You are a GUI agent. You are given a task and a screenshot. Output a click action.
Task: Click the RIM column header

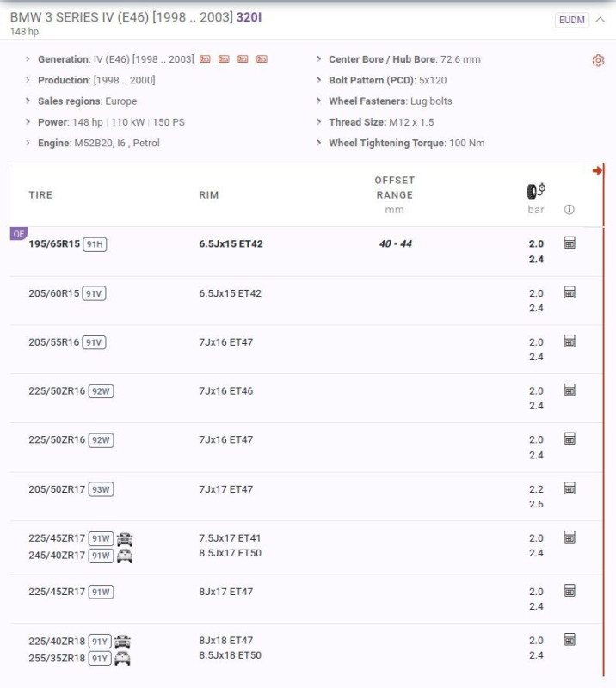[209, 195]
